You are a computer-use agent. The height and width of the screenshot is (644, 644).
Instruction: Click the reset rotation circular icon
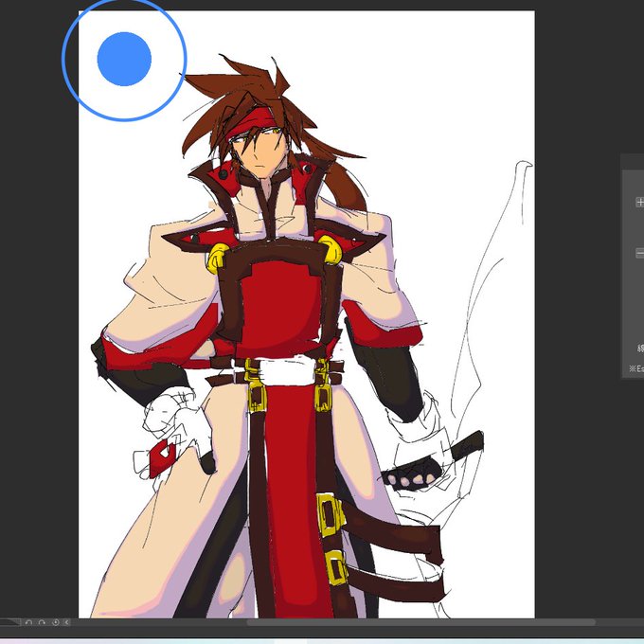(56, 622)
